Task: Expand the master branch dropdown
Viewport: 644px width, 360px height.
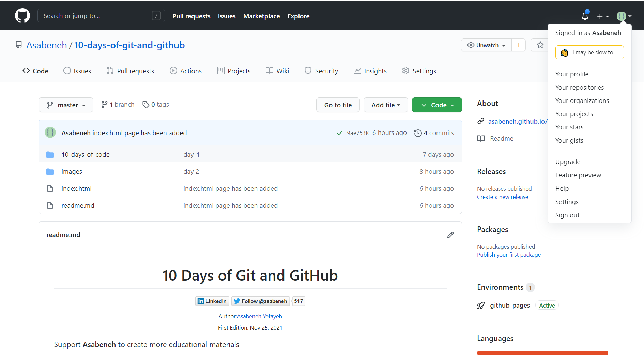Action: click(x=66, y=105)
